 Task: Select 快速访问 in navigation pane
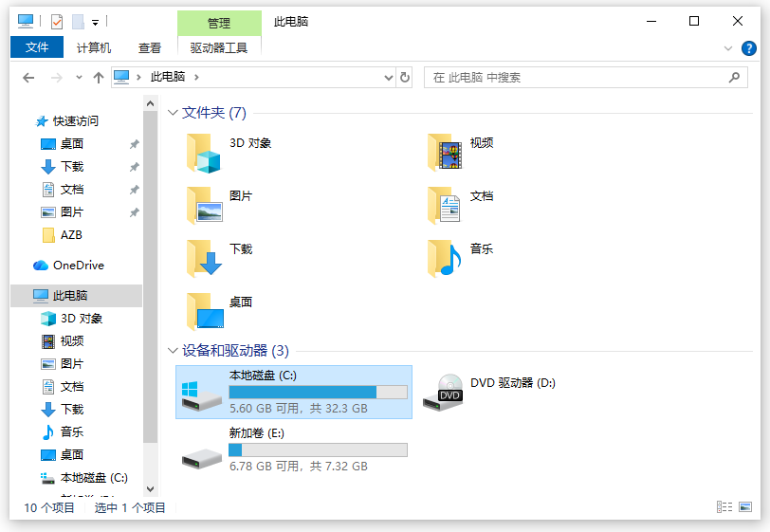76,120
